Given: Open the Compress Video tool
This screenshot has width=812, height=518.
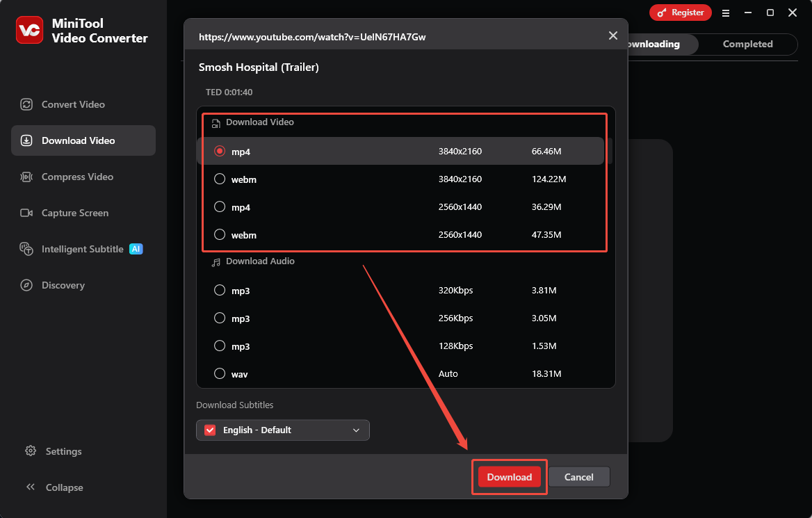Looking at the screenshot, I should pyautogui.click(x=76, y=177).
